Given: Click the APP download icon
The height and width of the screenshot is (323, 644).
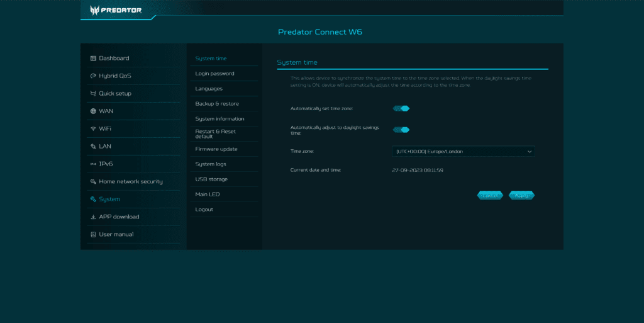Looking at the screenshot, I should coord(93,217).
